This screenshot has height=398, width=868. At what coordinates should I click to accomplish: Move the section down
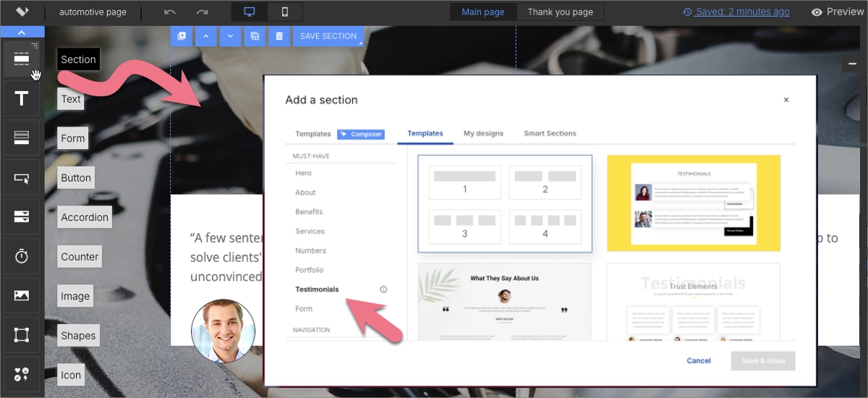pos(230,36)
